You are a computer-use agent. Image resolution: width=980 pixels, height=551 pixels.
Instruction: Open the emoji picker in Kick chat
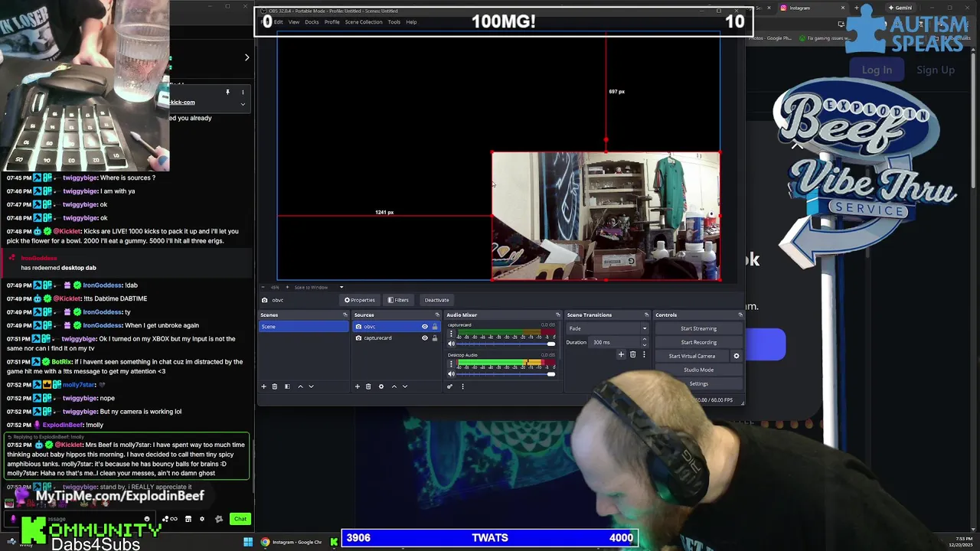point(147,519)
